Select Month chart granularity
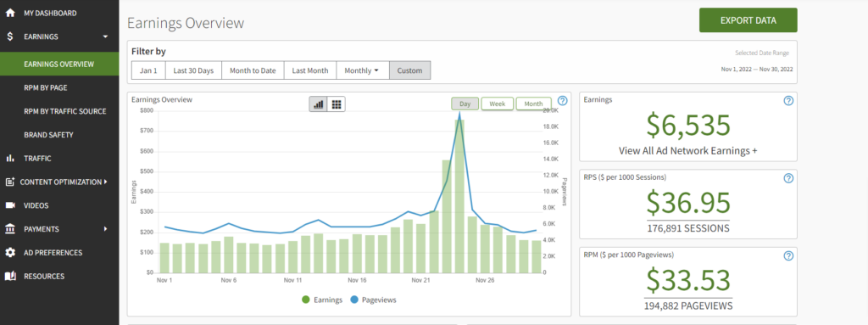This screenshot has height=325, width=868. [x=534, y=104]
